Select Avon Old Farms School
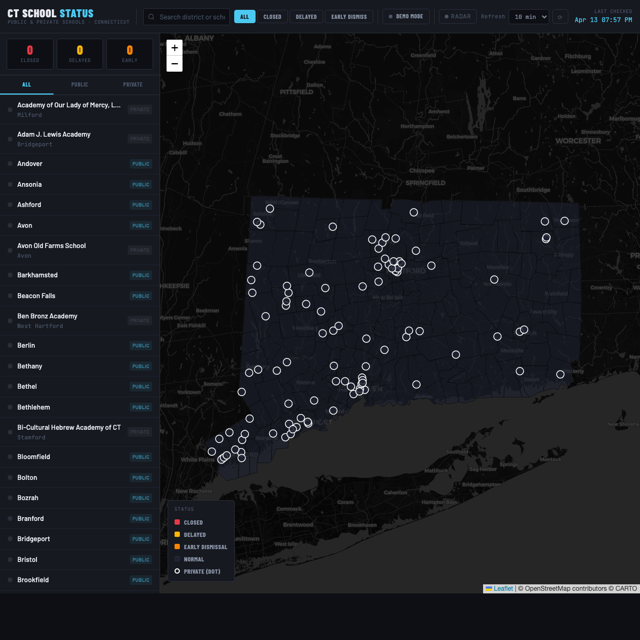 pyautogui.click(x=80, y=250)
